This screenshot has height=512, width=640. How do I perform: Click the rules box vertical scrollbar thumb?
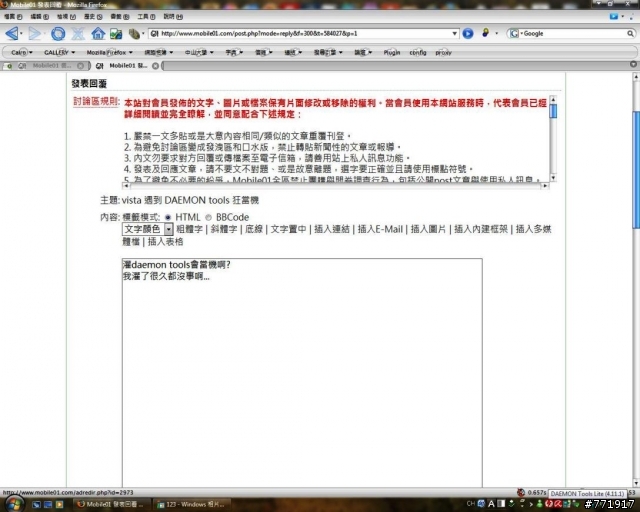(553, 111)
